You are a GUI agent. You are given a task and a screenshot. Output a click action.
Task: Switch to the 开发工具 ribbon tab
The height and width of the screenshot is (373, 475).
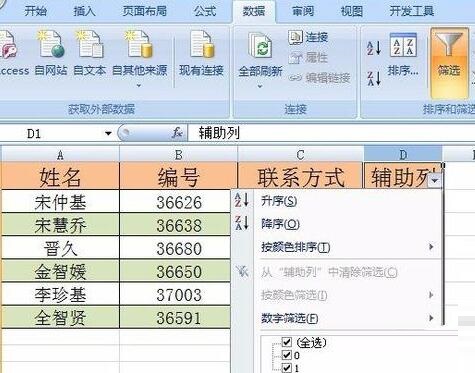[x=412, y=11]
